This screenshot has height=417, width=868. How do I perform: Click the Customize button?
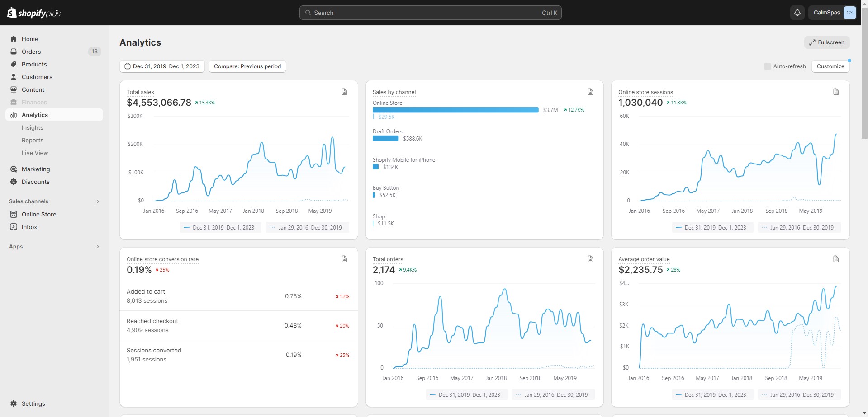[x=830, y=66]
